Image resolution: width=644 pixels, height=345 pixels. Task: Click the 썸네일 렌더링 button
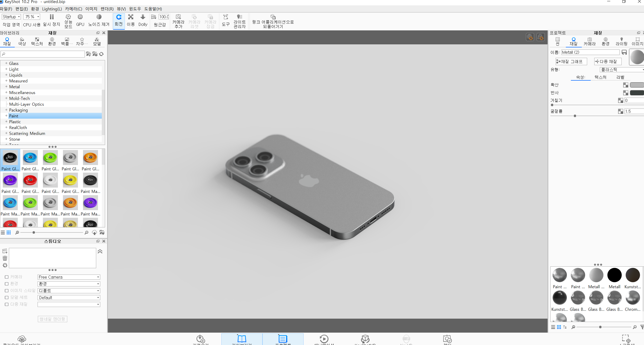[53, 319]
